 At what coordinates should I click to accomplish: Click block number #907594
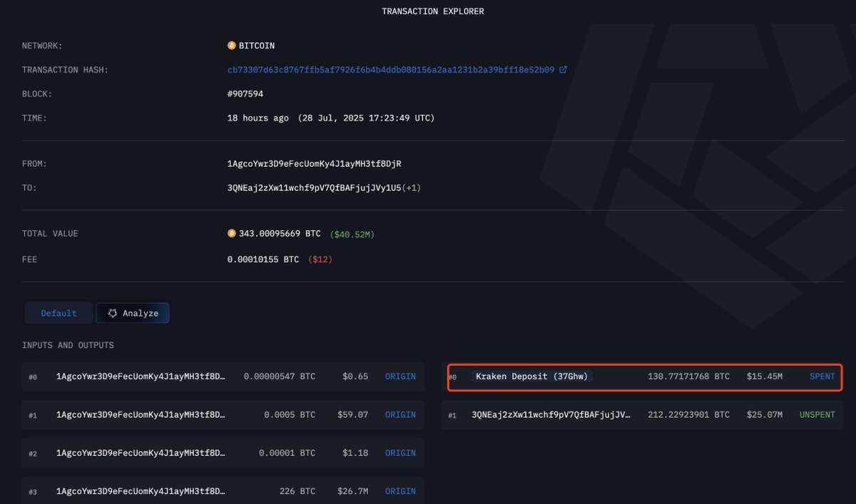click(246, 93)
